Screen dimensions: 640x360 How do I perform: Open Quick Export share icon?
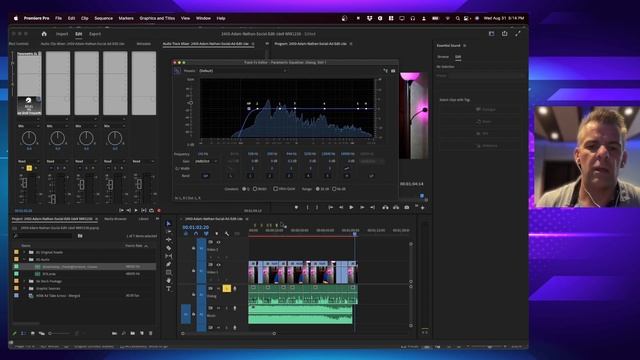pos(504,34)
